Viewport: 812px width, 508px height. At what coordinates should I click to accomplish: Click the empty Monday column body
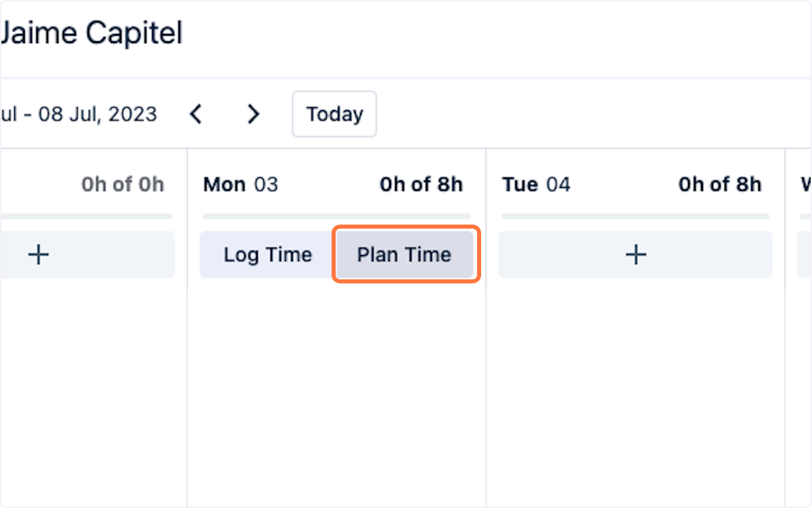tap(336, 392)
